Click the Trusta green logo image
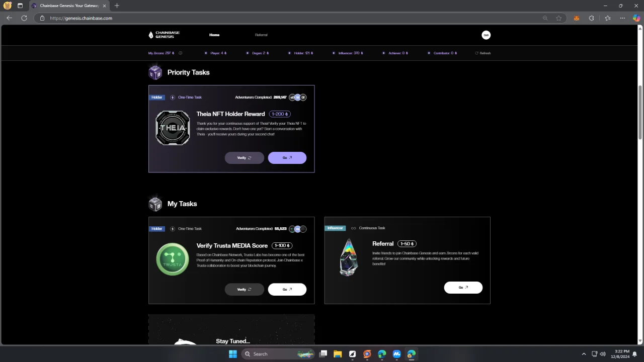The image size is (644, 362). point(173,259)
